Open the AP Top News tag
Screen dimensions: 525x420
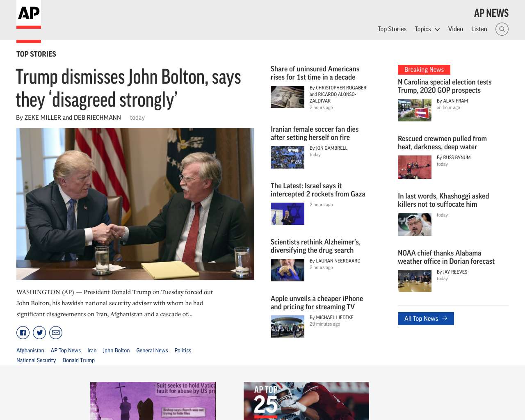pos(66,350)
